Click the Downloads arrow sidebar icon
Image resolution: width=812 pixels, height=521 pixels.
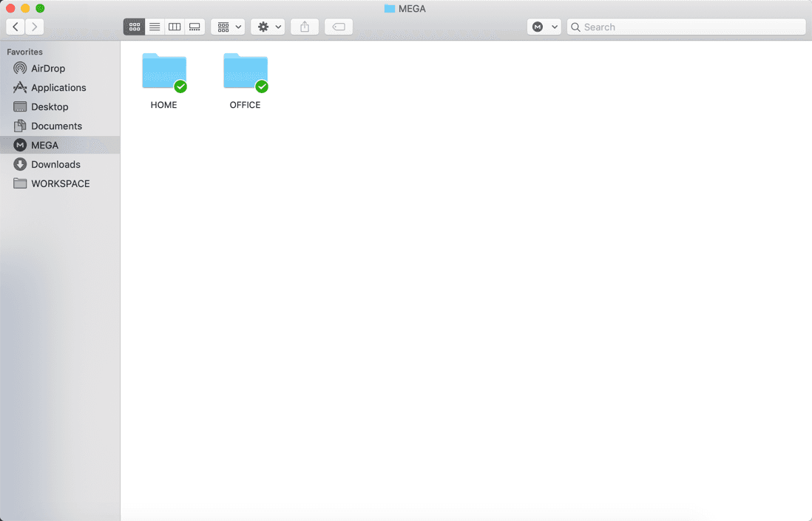coord(20,164)
